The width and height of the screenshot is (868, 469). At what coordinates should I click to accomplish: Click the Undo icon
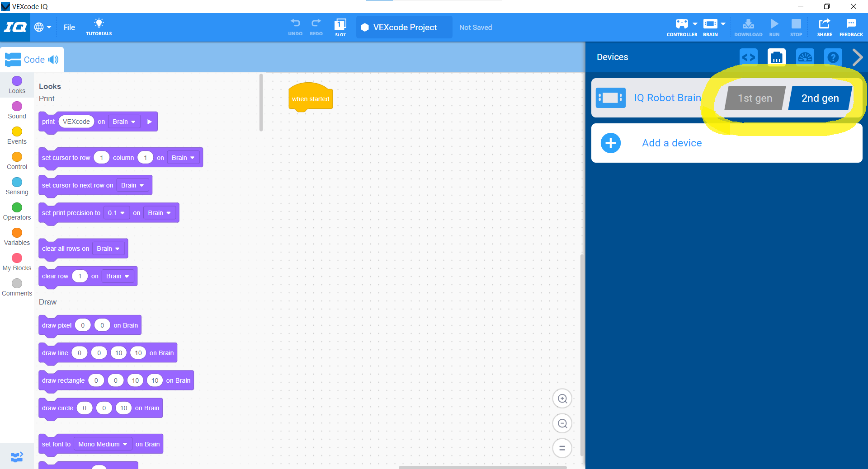(295, 25)
